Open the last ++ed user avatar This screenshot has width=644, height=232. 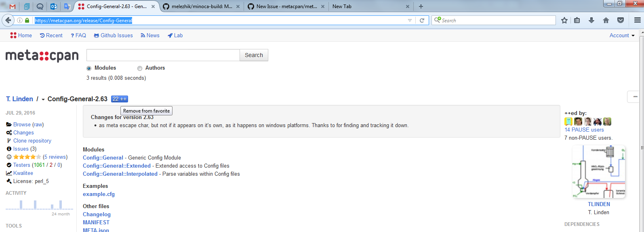[607, 121]
